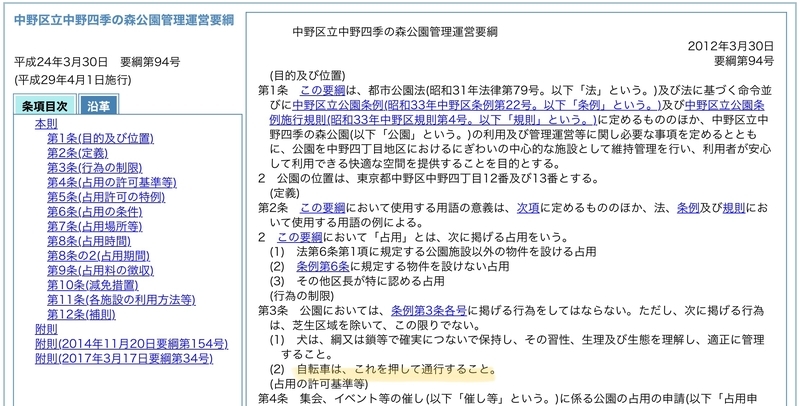Jump to 第7条(占用場所等)

[x=95, y=226]
